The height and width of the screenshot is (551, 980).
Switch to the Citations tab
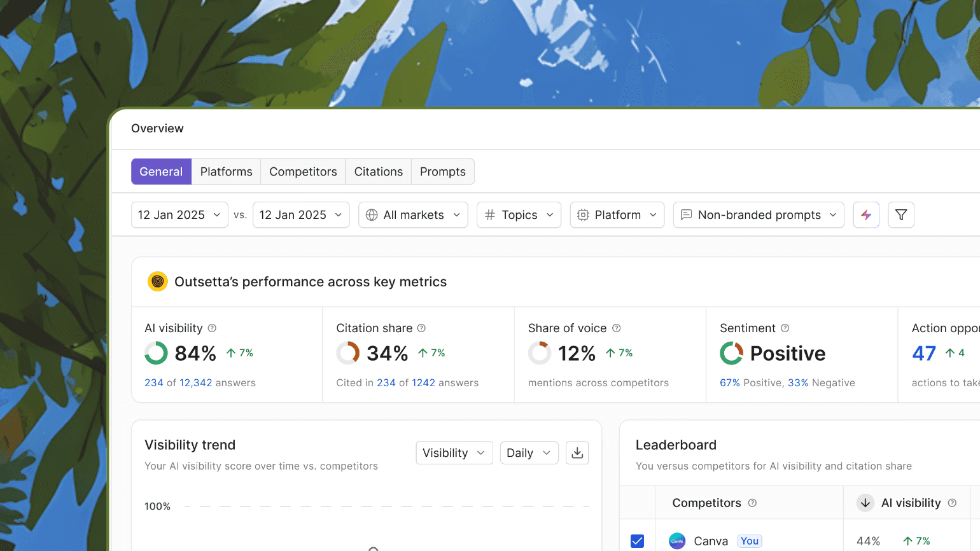pos(378,172)
